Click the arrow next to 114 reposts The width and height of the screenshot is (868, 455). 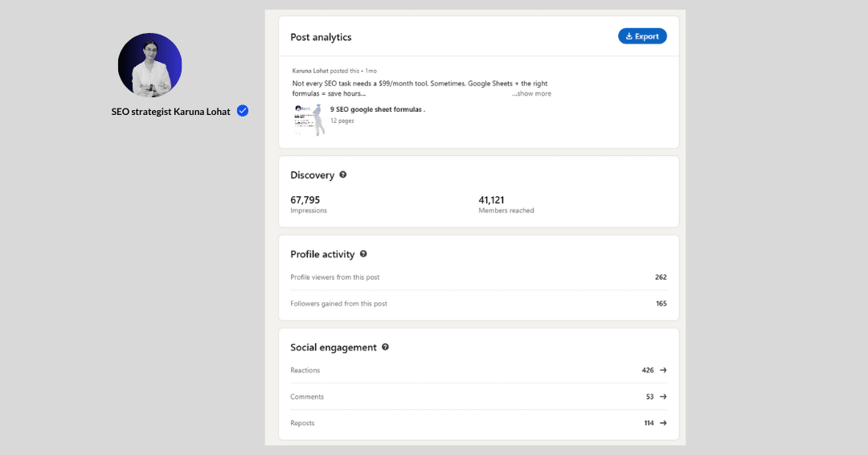(x=663, y=424)
